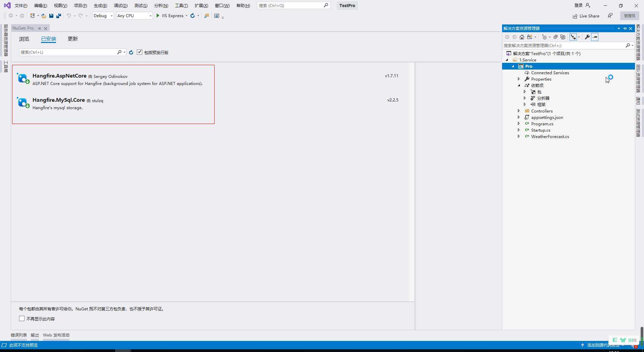Viewport: 644px width, 352px height.
Task: Click the Open File folder icon
Action: [44, 16]
